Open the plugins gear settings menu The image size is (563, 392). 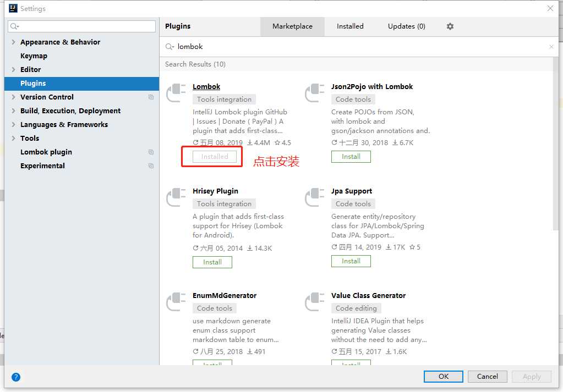point(450,26)
